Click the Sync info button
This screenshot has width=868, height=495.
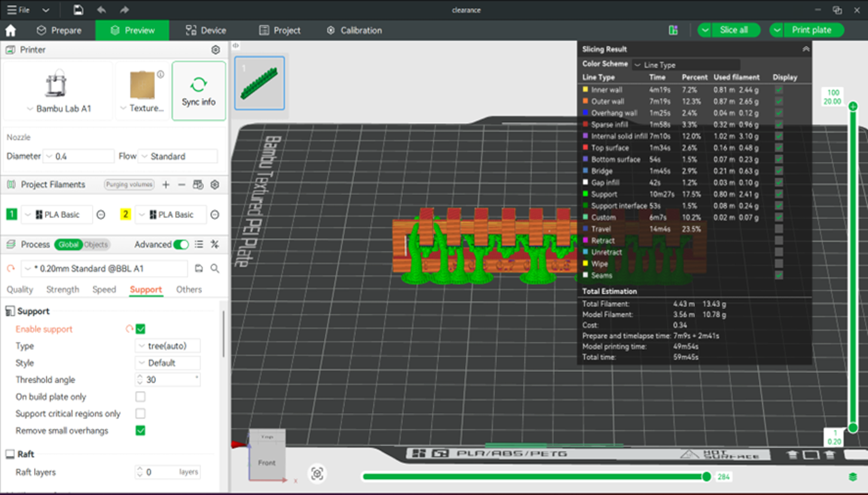tap(199, 91)
